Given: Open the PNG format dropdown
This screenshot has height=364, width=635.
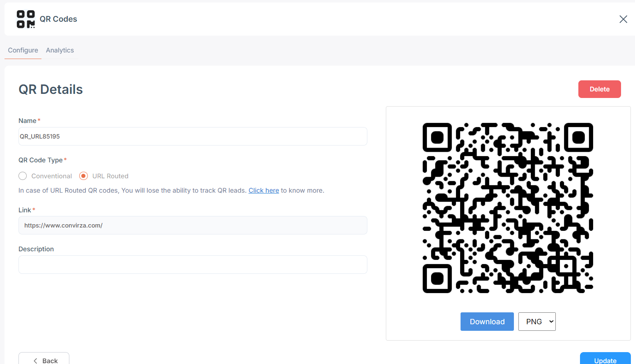Looking at the screenshot, I should coord(537,322).
